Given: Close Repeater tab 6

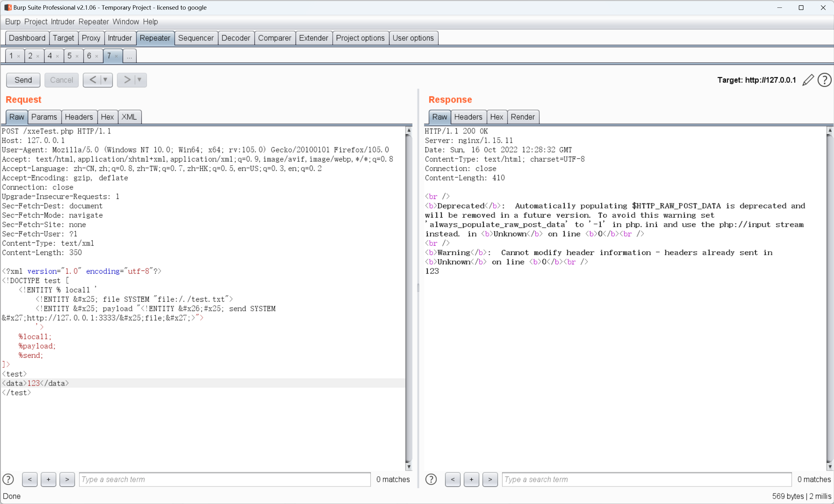Looking at the screenshot, I should tap(97, 56).
